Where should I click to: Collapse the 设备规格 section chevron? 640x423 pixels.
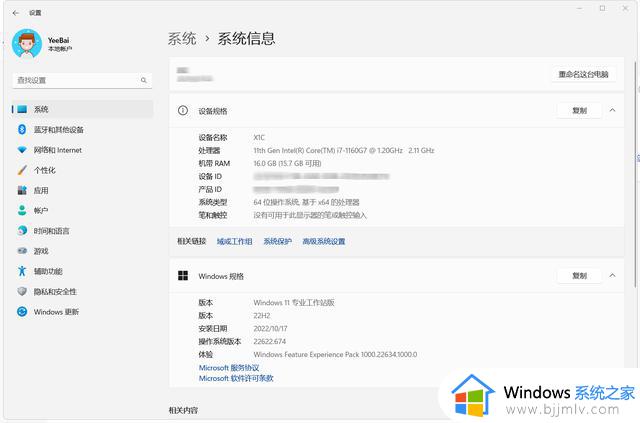(612, 110)
